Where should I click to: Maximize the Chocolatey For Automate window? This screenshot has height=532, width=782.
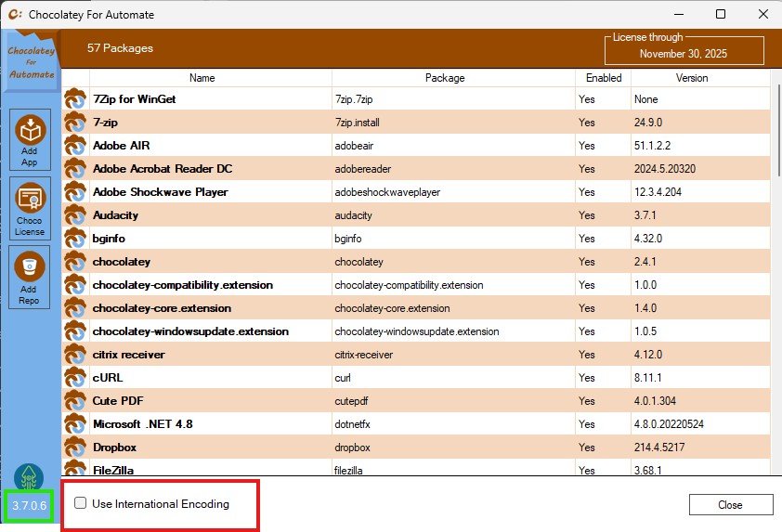coord(721,14)
